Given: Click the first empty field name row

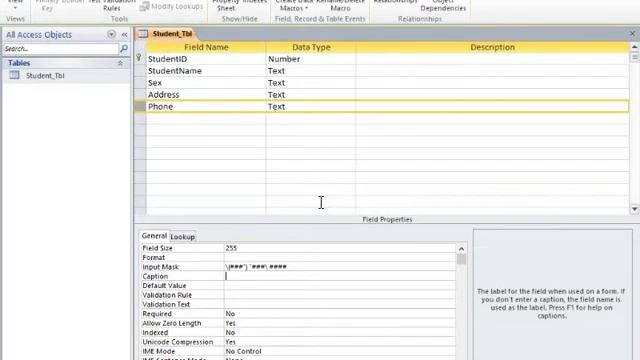Looking at the screenshot, I should pos(206,118).
